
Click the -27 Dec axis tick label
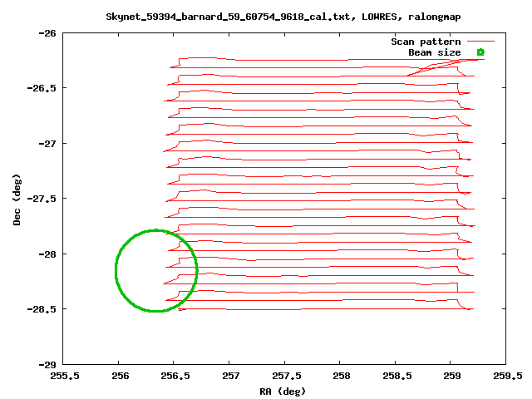(x=47, y=144)
